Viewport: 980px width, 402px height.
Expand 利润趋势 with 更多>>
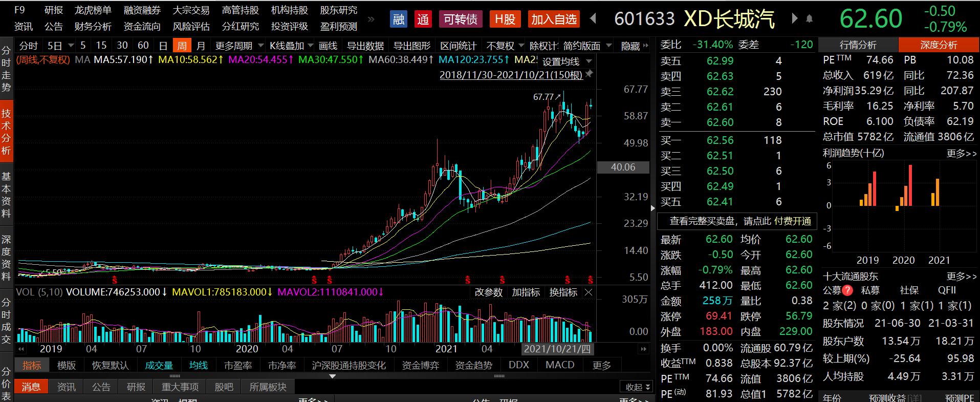tap(962, 153)
